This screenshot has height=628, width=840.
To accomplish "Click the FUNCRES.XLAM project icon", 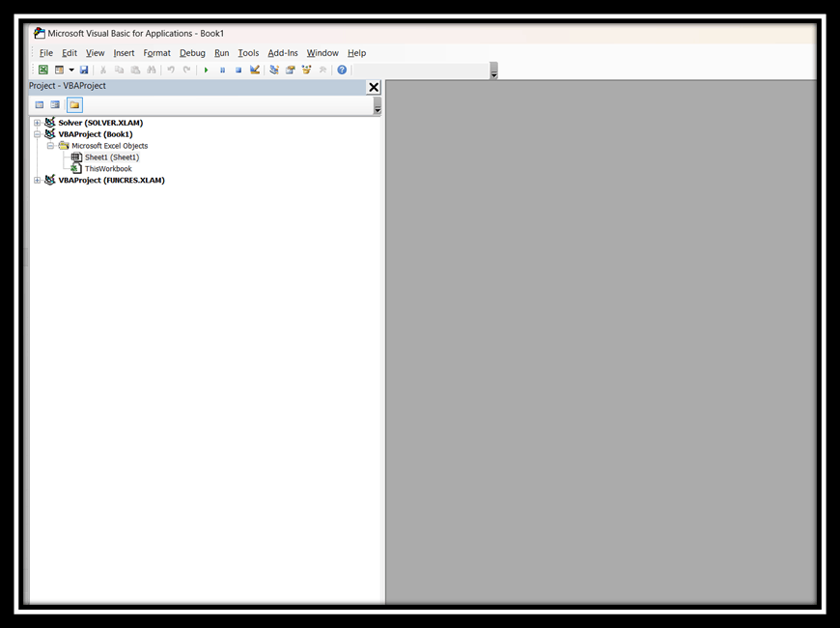I will 50,180.
